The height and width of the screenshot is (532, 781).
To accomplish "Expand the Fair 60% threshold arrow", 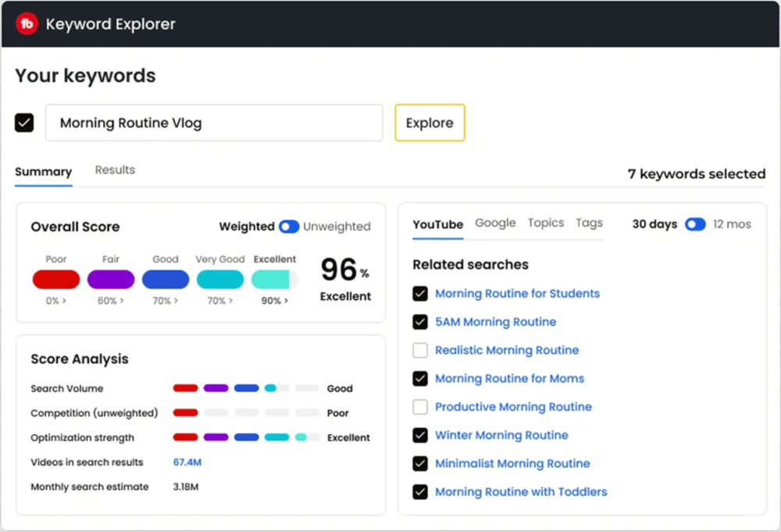I will click(111, 301).
